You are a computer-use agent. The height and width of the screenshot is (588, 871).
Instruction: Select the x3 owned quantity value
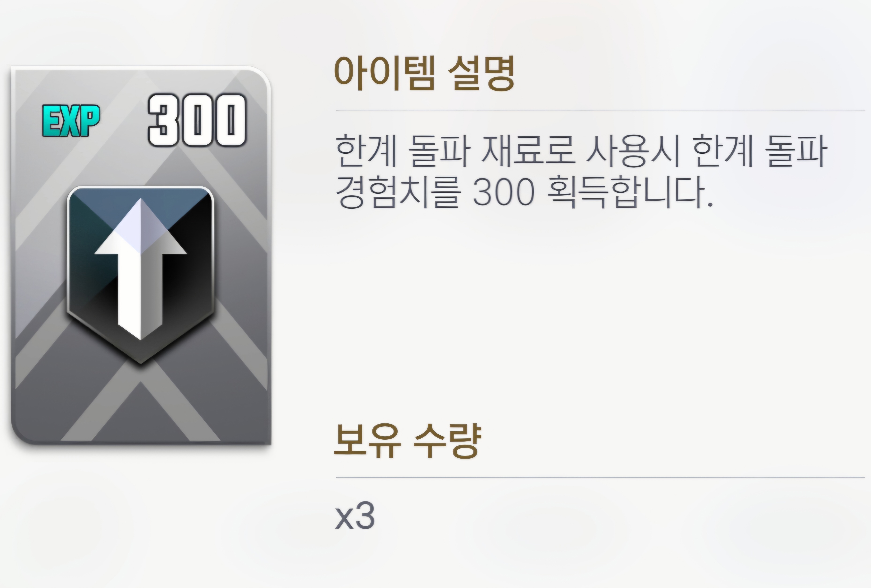click(355, 516)
